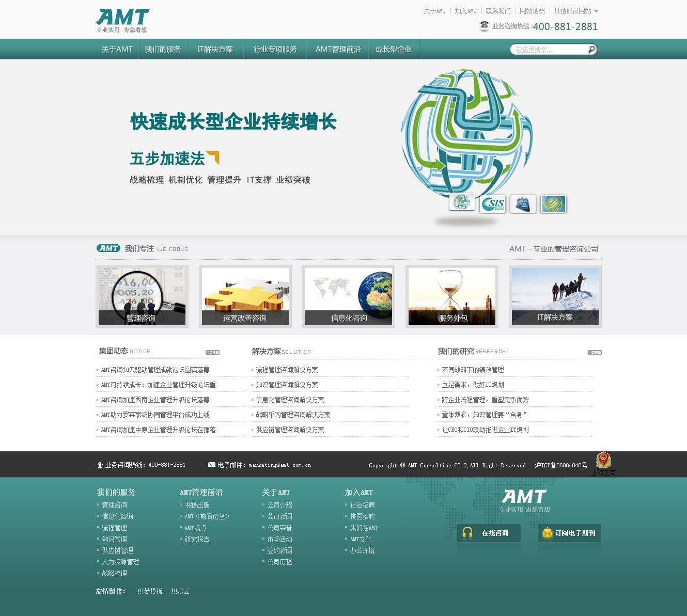Viewport: 687px width, 616px height.
Task: Click the small AMT badge beside 我们专注
Action: pyautogui.click(x=108, y=248)
